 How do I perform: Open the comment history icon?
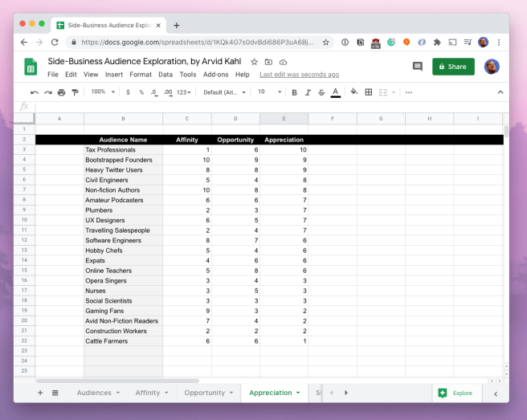pos(418,67)
